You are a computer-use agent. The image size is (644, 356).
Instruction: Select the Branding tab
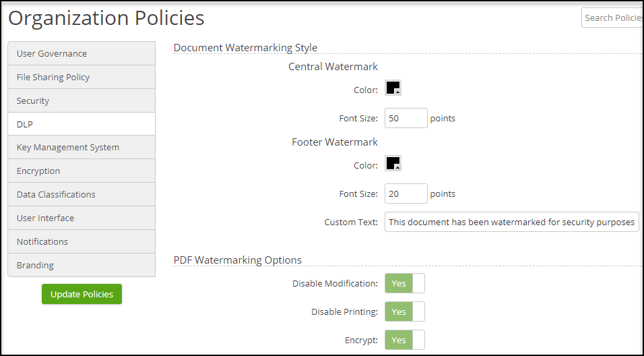(82, 265)
